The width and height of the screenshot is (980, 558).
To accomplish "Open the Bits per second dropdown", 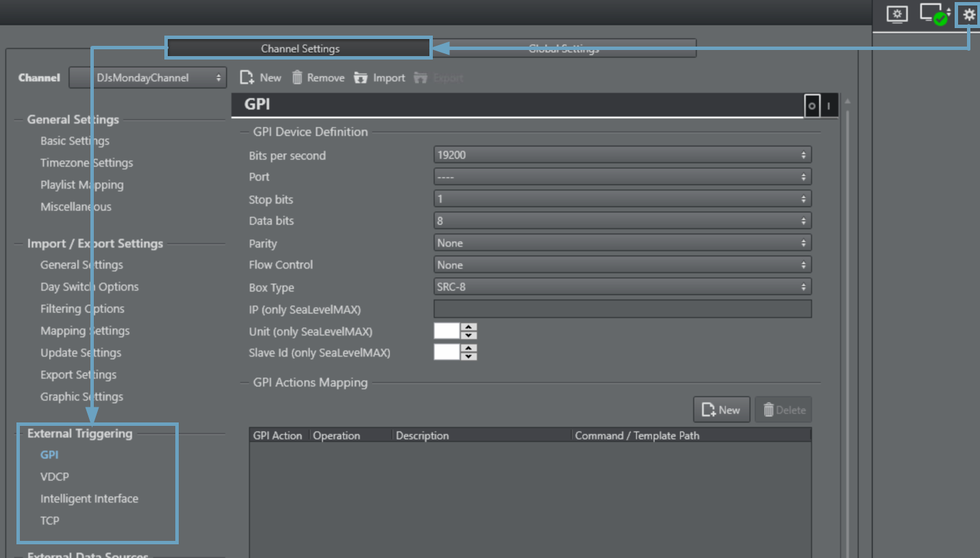I will click(x=622, y=155).
